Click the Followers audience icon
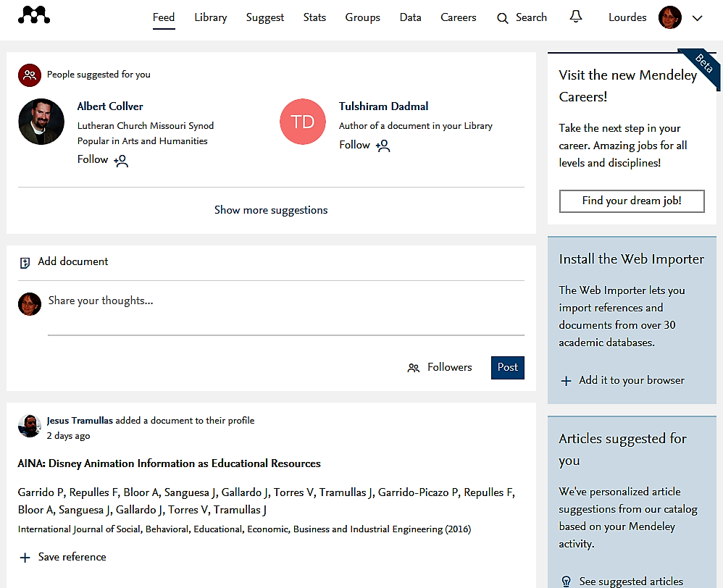The image size is (723, 588). 414,368
